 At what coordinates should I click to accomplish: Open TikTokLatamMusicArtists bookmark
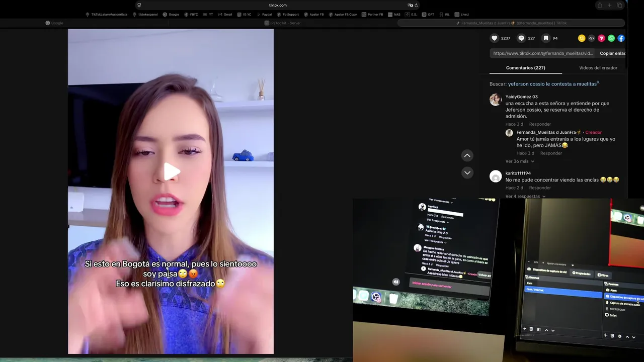(x=107, y=15)
